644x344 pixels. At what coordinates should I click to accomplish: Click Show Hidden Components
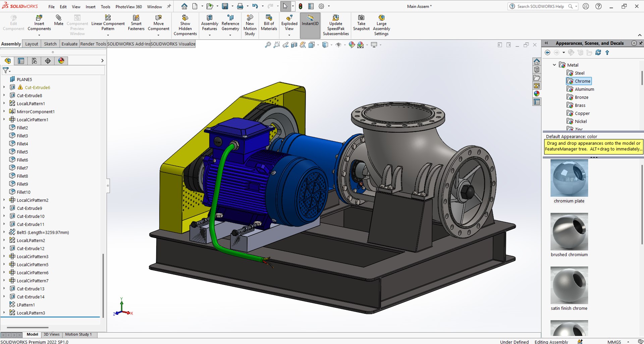click(185, 25)
